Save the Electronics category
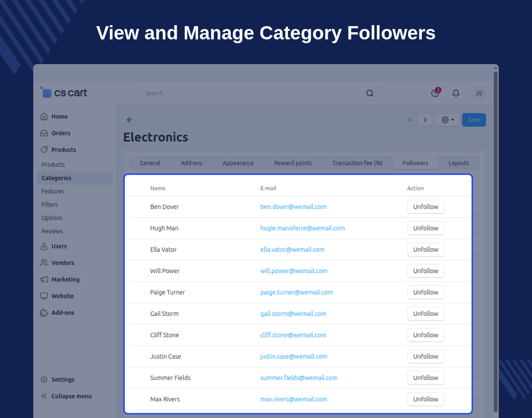This screenshot has height=418, width=532. tap(474, 120)
